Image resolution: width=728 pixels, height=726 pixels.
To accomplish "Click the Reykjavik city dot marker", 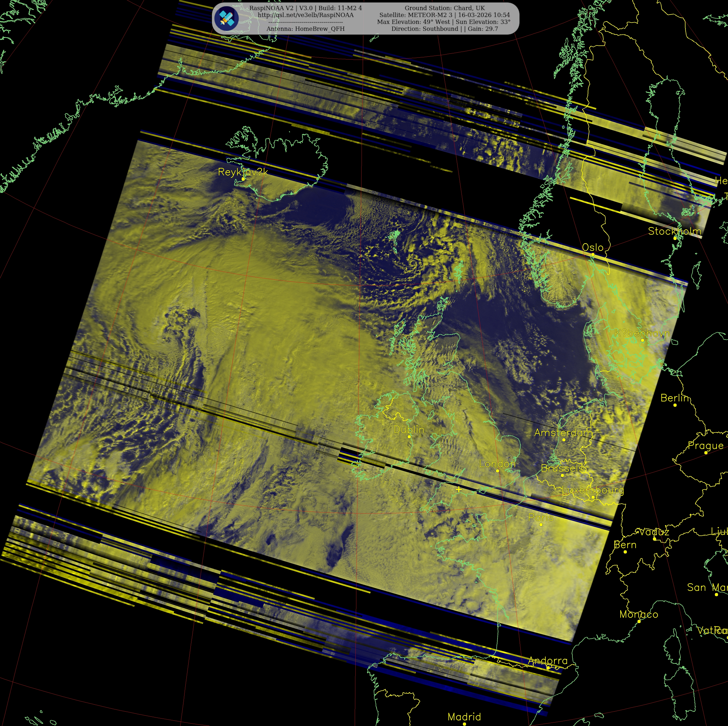I will 243,179.
